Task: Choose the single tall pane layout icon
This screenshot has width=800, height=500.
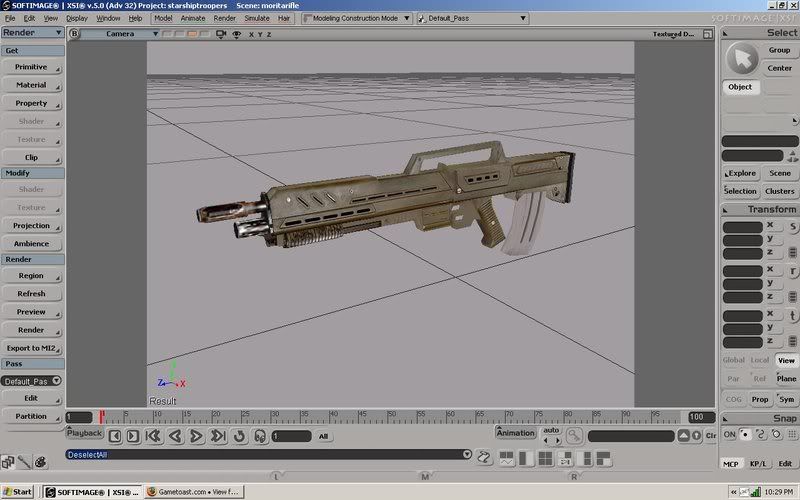Action: (x=526, y=459)
